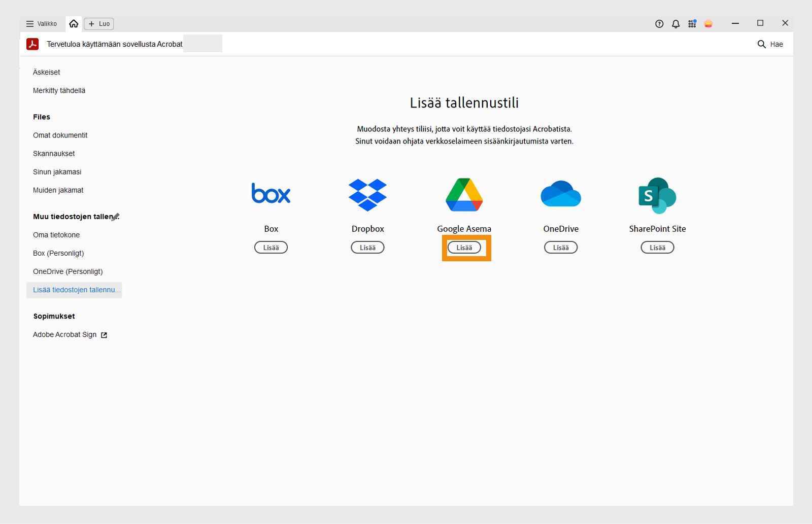Select Merkitty tähdellä in the sidebar

[59, 90]
